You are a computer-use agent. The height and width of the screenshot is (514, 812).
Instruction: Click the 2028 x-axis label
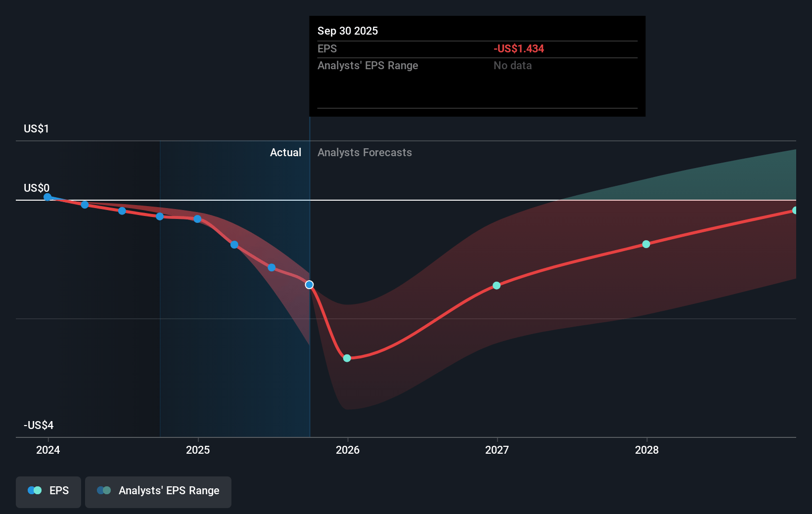[647, 450]
